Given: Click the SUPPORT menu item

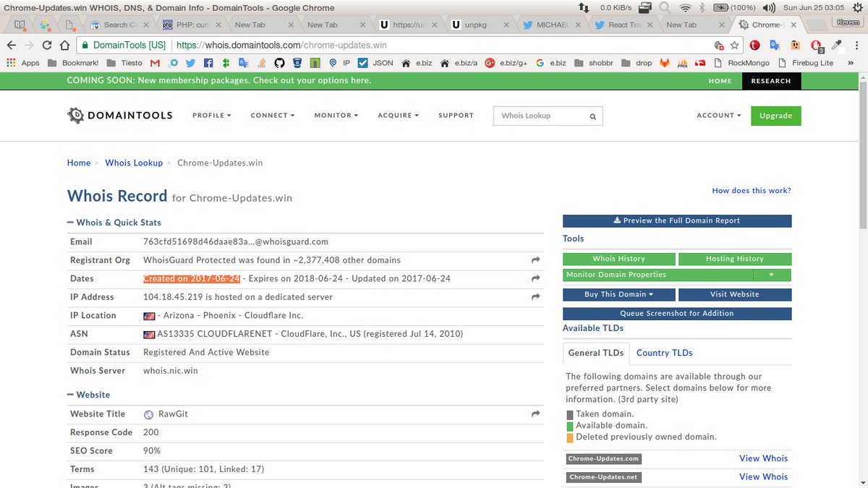Looking at the screenshot, I should (x=456, y=116).
